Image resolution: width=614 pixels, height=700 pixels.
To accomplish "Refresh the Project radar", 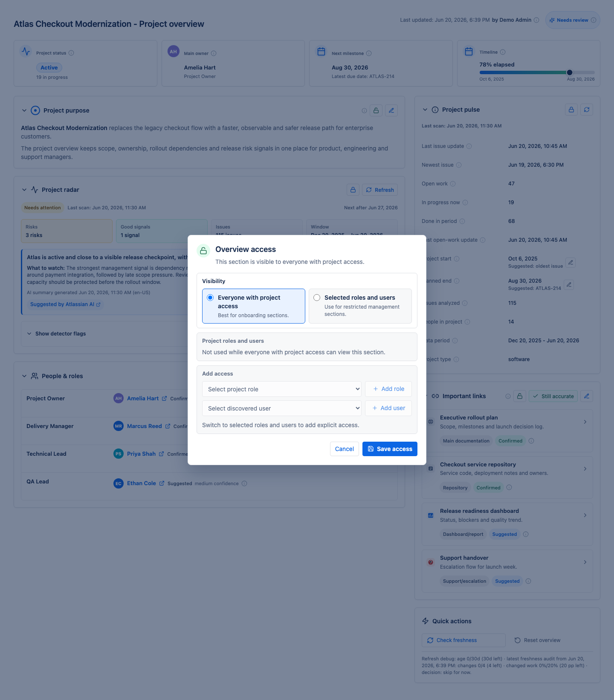I will (x=380, y=190).
